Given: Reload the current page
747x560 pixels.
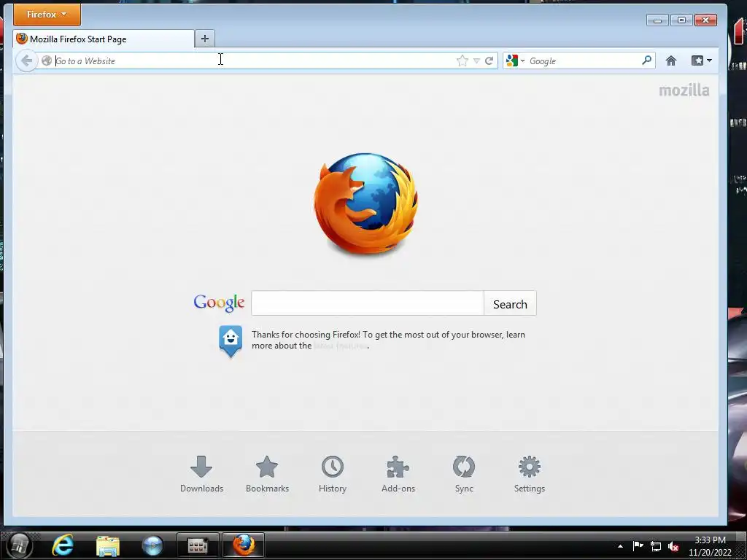Looking at the screenshot, I should tap(489, 61).
